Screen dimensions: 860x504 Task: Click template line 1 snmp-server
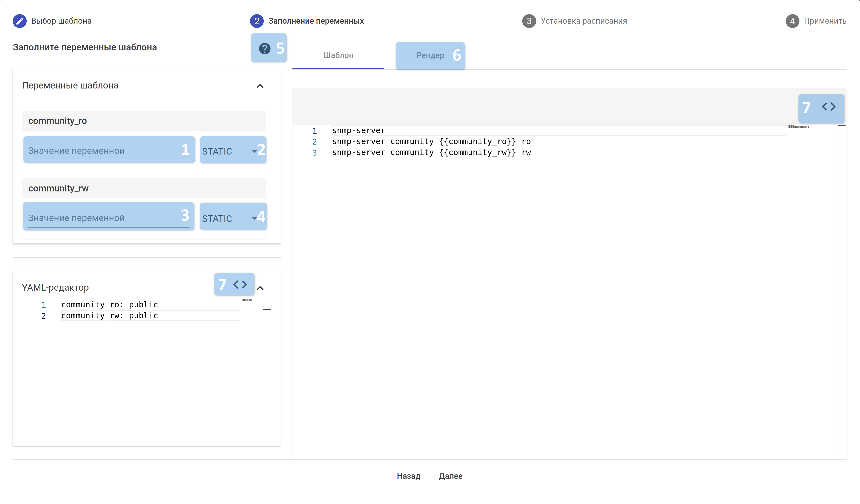click(358, 131)
